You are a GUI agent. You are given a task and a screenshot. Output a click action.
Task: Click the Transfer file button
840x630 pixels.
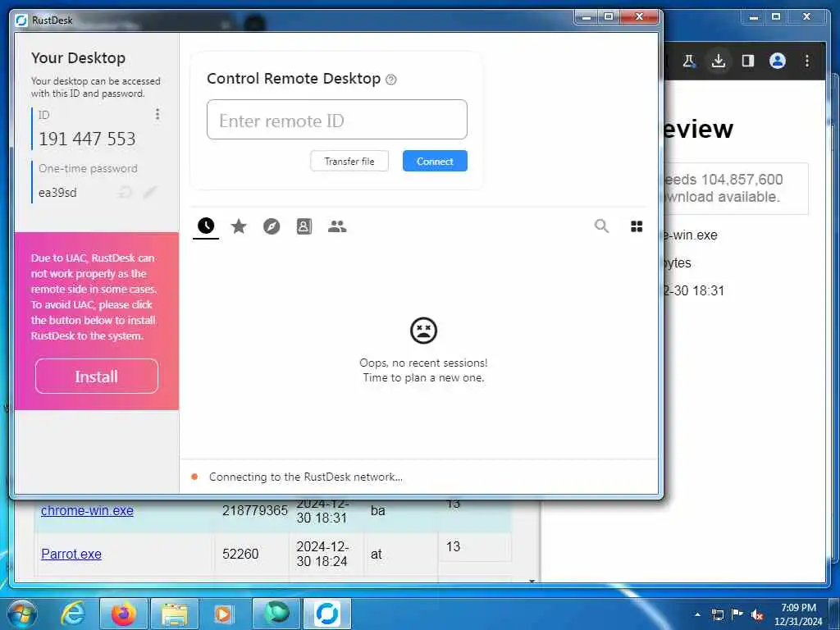click(x=349, y=161)
